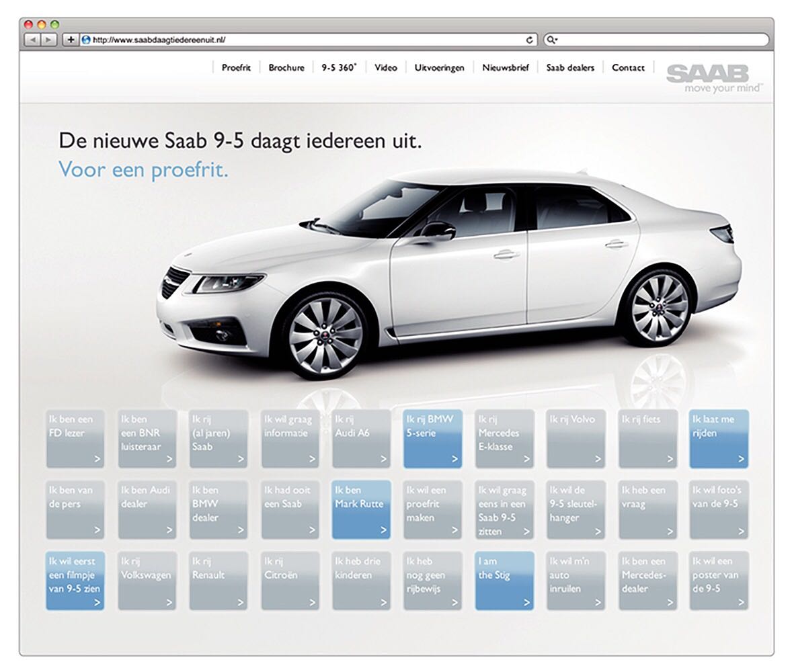Select 'Ik wil een poster van de 9-5' tile
This screenshot has height=672, width=792.
pos(719,581)
